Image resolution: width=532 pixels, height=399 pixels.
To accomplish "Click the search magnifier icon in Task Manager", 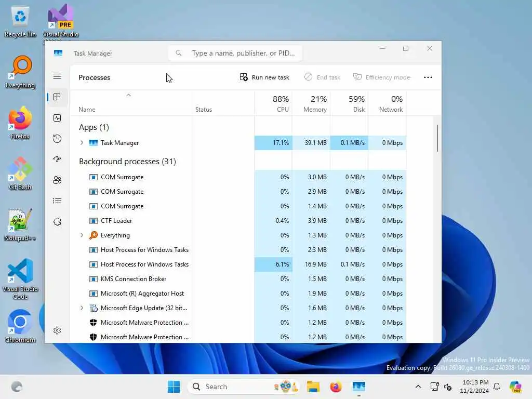I will (x=179, y=53).
